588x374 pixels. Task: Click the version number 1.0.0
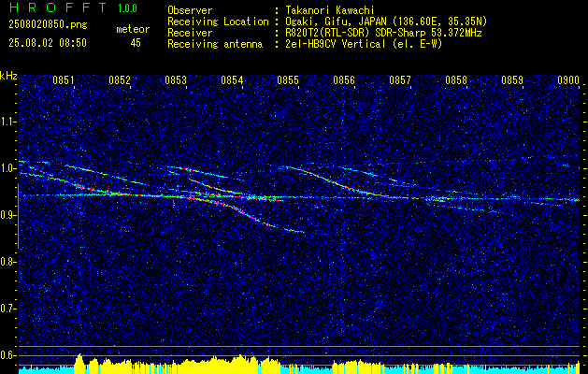pos(127,8)
